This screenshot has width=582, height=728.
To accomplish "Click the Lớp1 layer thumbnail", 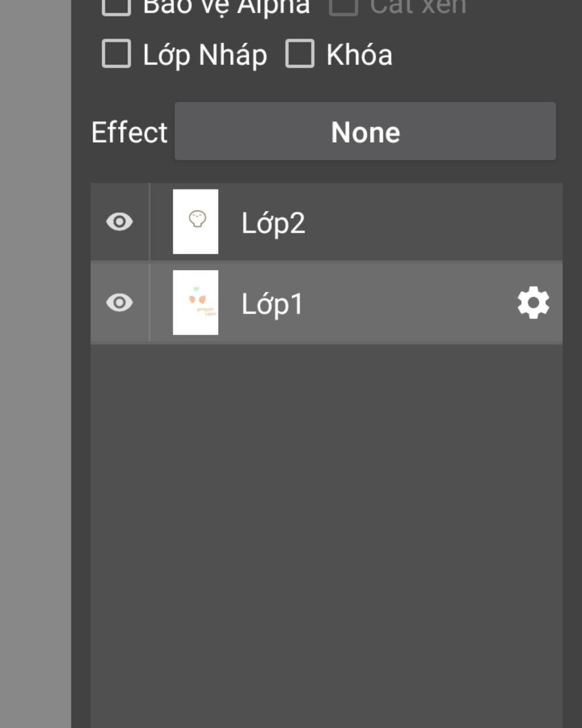I will pyautogui.click(x=196, y=303).
